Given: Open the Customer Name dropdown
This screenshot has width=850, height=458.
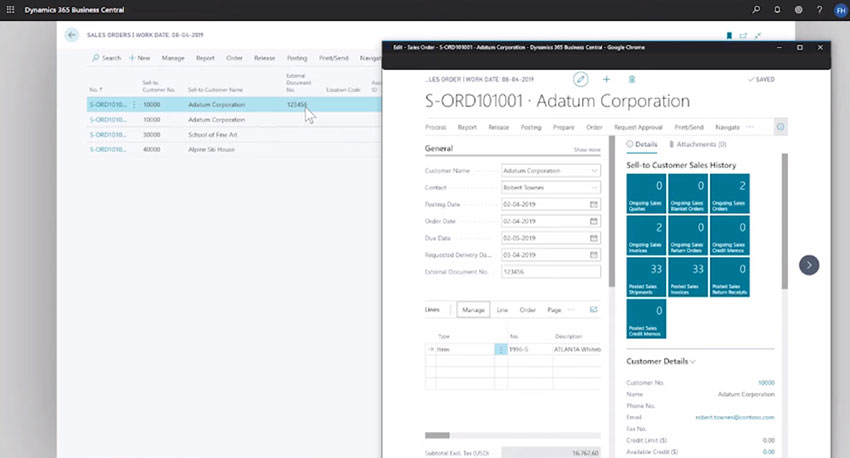Looking at the screenshot, I should pos(594,171).
